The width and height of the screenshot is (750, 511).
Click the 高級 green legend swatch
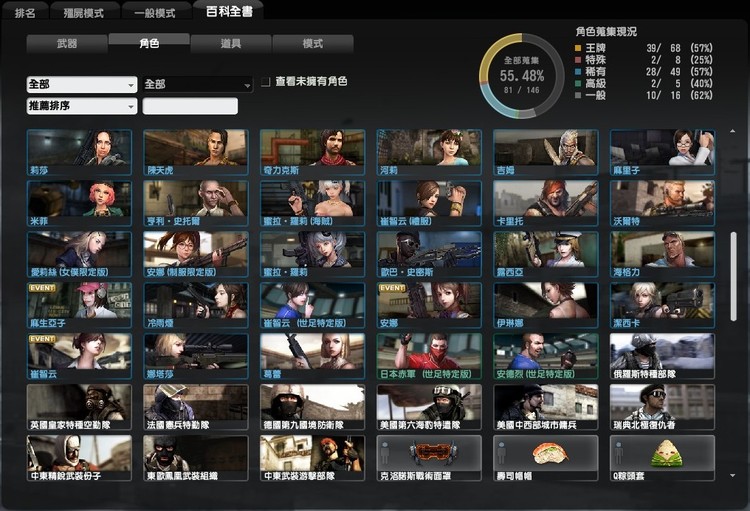tap(578, 83)
